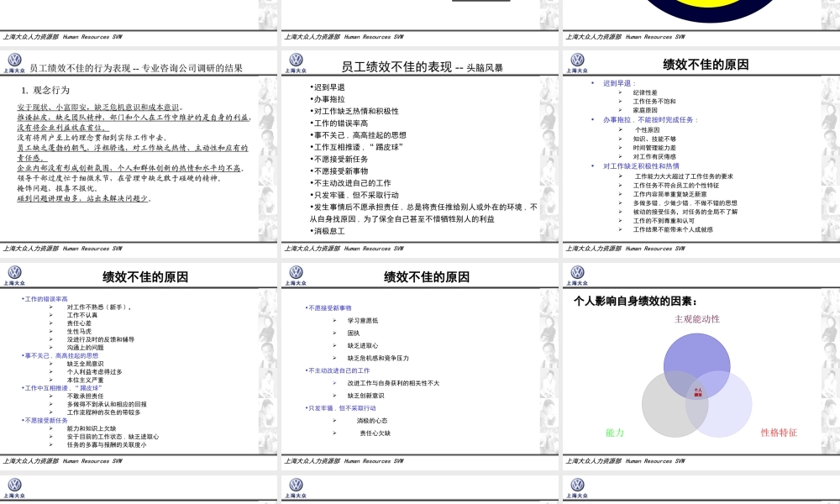Click sub-item 纪律性差

[x=645, y=92]
